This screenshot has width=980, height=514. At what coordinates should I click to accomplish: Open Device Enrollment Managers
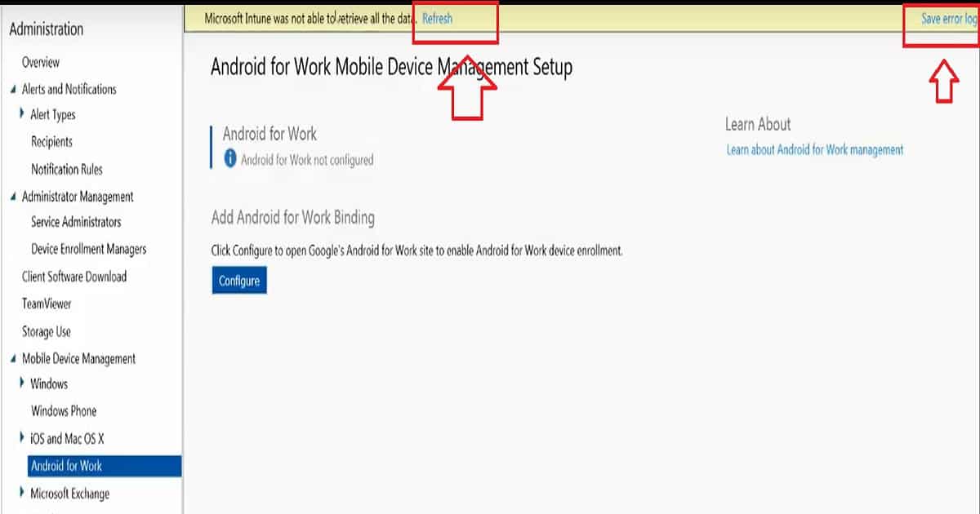pyautogui.click(x=89, y=249)
